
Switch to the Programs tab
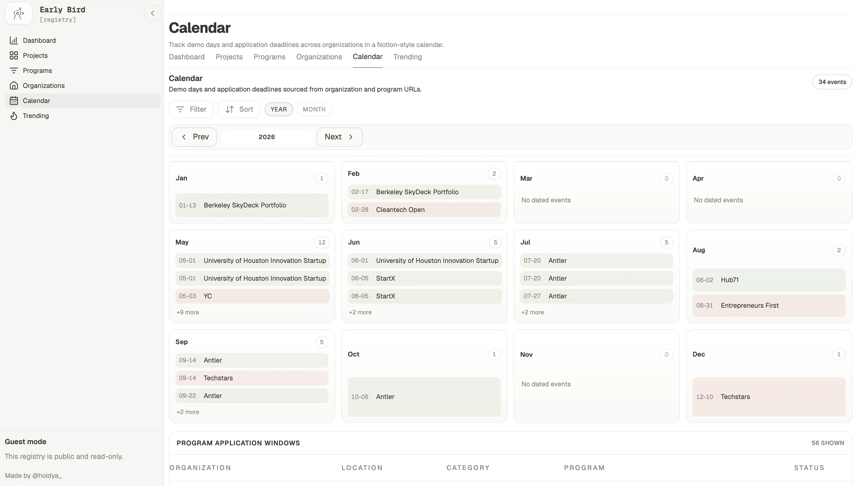[269, 57]
